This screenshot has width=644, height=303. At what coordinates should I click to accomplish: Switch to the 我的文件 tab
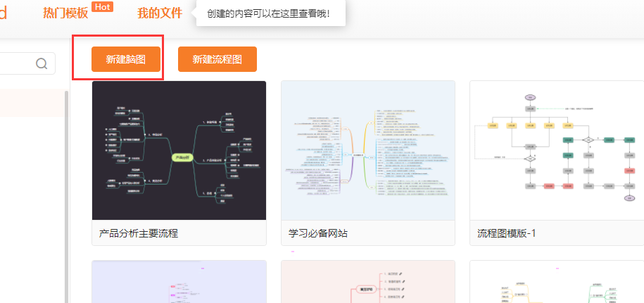click(159, 13)
